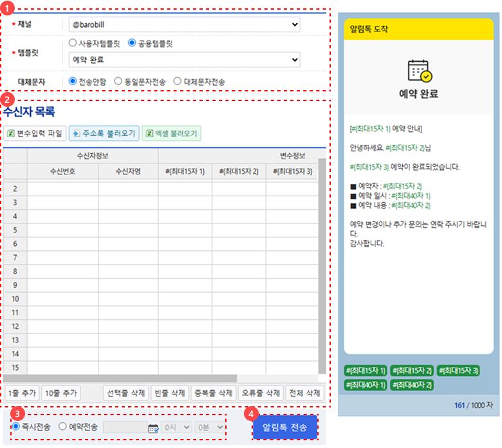Choose 동일문자전송 option
This screenshot has width=502, height=448.
(118, 81)
